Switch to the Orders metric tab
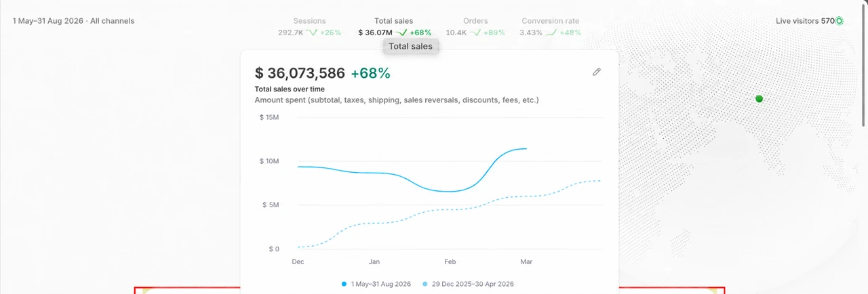Viewport: 868px width, 294px height. 475,26
